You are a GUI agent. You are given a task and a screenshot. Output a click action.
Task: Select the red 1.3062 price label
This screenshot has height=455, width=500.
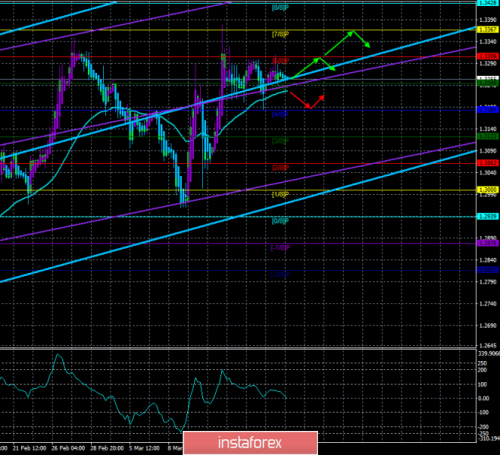coord(488,163)
